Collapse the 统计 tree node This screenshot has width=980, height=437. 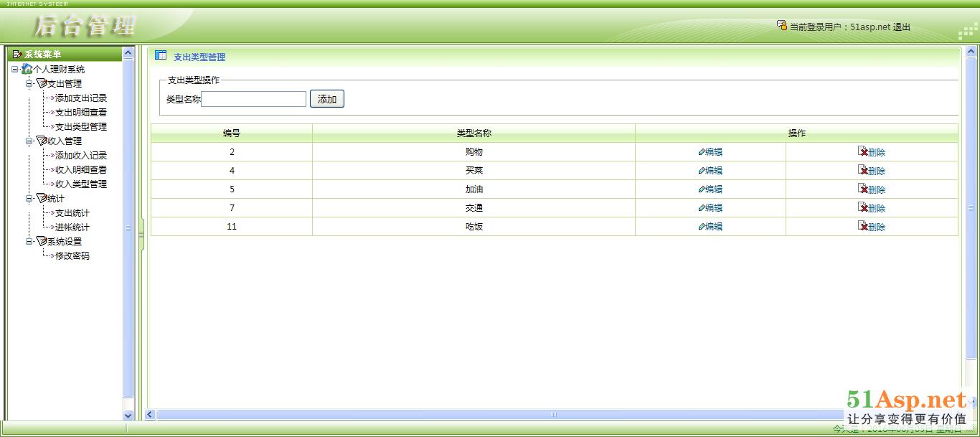pos(29,199)
